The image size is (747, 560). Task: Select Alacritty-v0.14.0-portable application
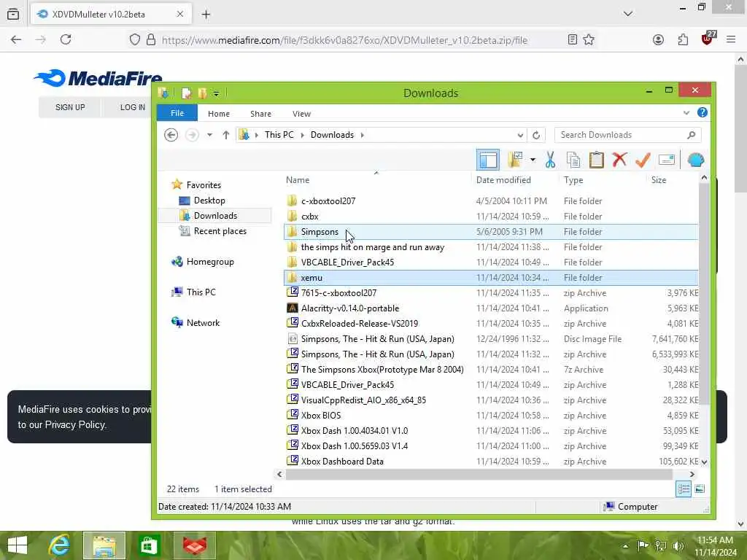(x=350, y=308)
